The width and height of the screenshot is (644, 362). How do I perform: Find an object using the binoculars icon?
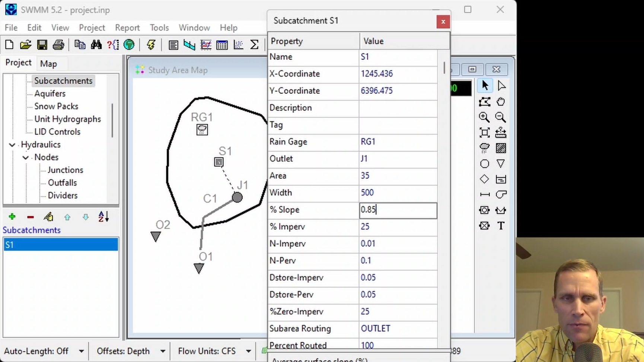tap(96, 45)
